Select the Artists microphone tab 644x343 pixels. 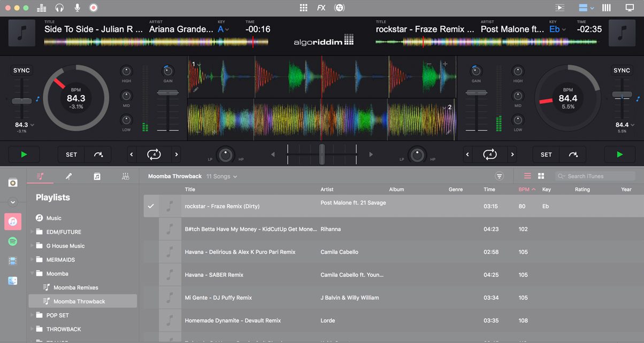pos(69,176)
